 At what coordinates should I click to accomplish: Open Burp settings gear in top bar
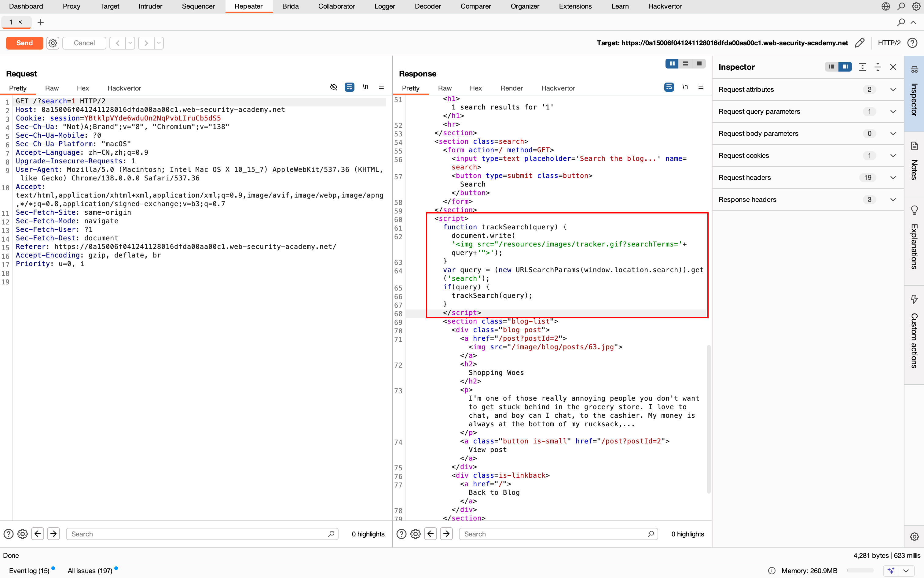(916, 6)
